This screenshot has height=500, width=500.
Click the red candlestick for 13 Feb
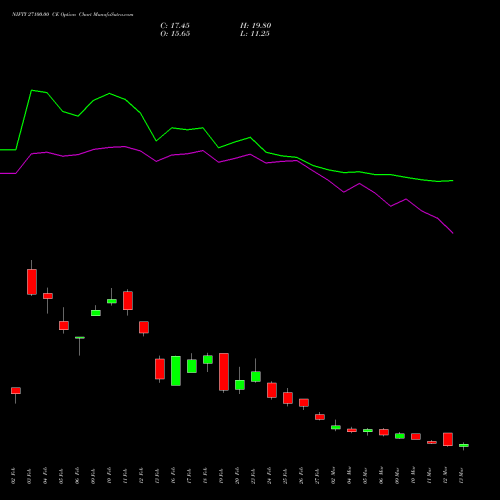pyautogui.click(x=160, y=369)
